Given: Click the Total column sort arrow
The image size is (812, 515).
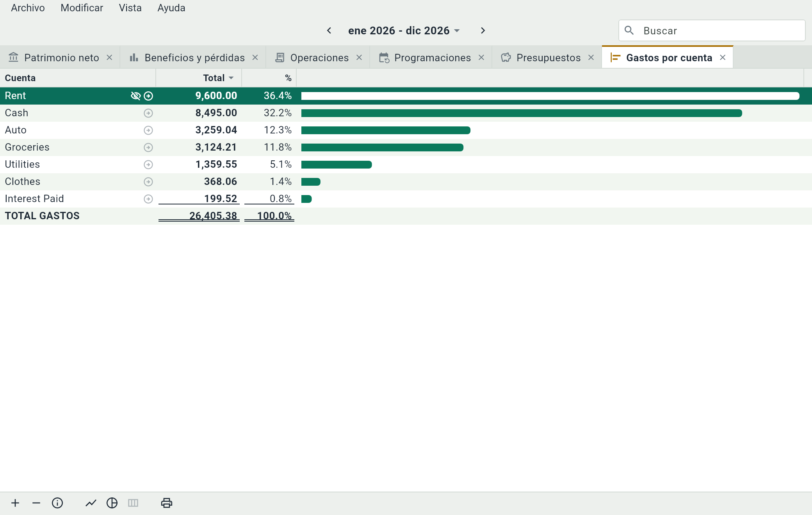Looking at the screenshot, I should pos(231,78).
